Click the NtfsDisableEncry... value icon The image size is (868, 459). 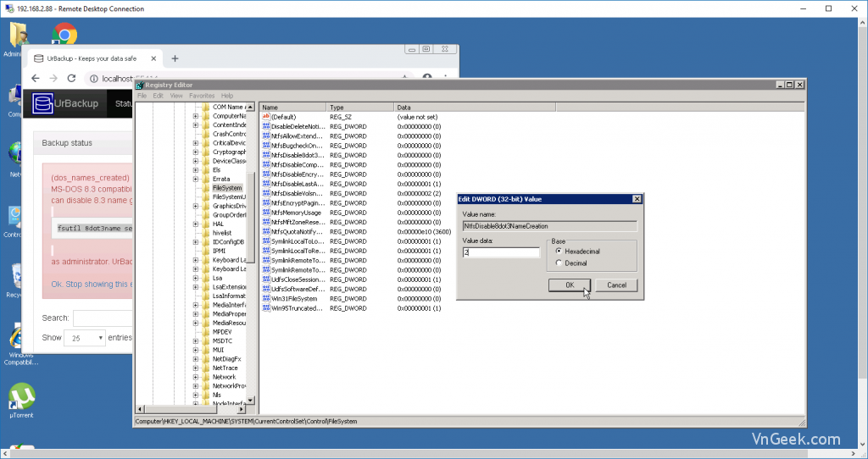tap(265, 174)
